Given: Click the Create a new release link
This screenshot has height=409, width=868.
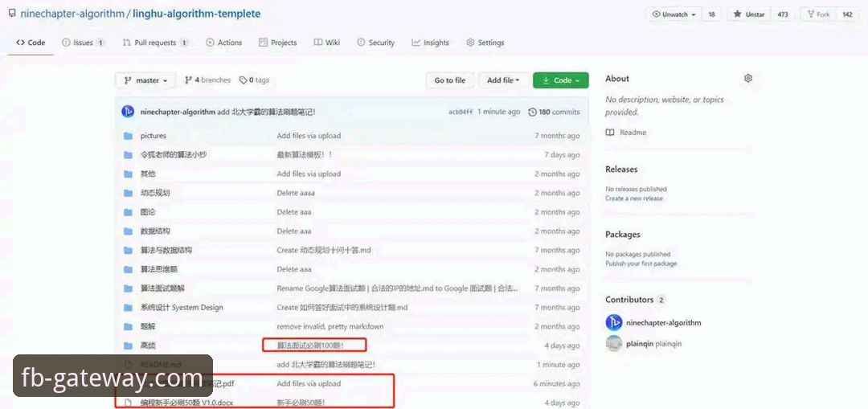Looking at the screenshot, I should [634, 198].
